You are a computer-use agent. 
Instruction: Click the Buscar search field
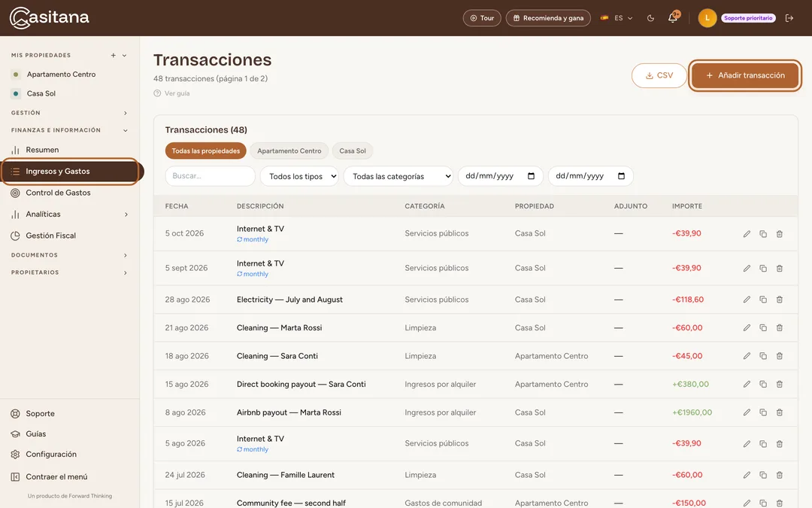click(x=211, y=176)
